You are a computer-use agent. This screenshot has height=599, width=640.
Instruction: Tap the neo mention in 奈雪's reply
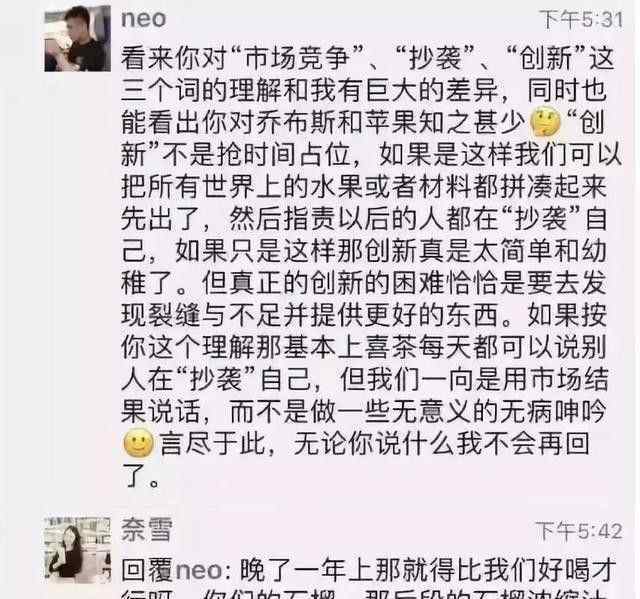(200, 570)
